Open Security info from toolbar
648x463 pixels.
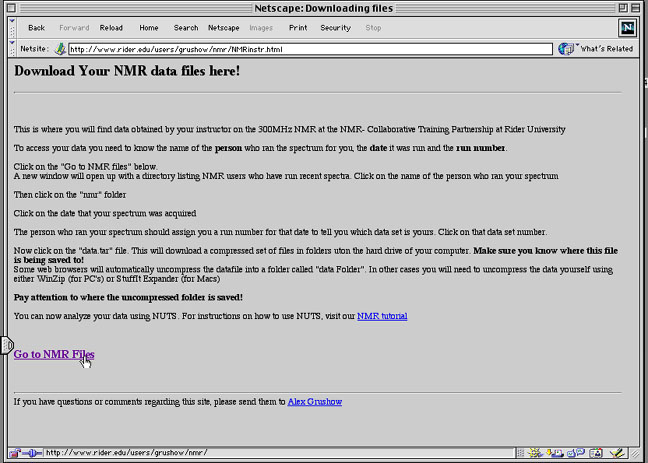tap(335, 28)
